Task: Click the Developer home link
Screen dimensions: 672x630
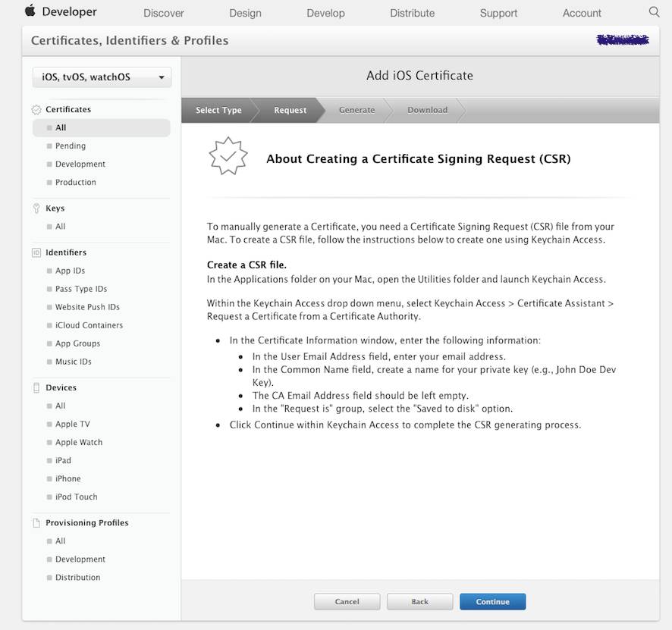Action: point(69,11)
